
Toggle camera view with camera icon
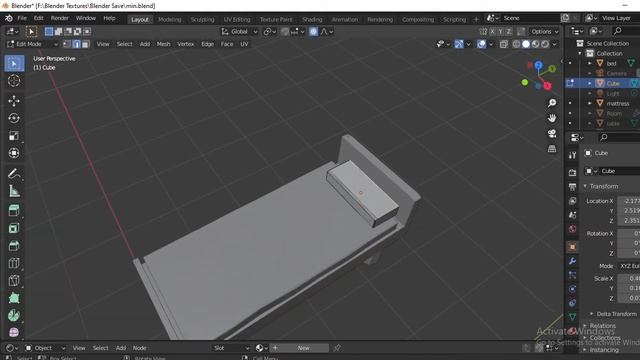[x=552, y=133]
